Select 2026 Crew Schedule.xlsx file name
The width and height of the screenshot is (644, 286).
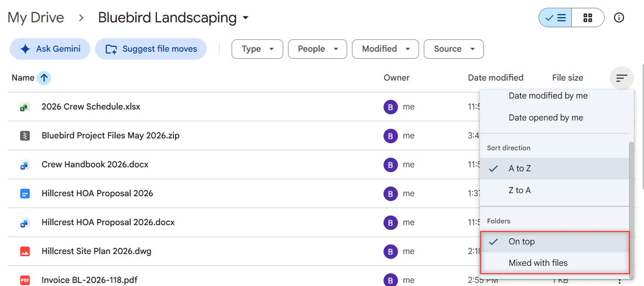point(91,107)
